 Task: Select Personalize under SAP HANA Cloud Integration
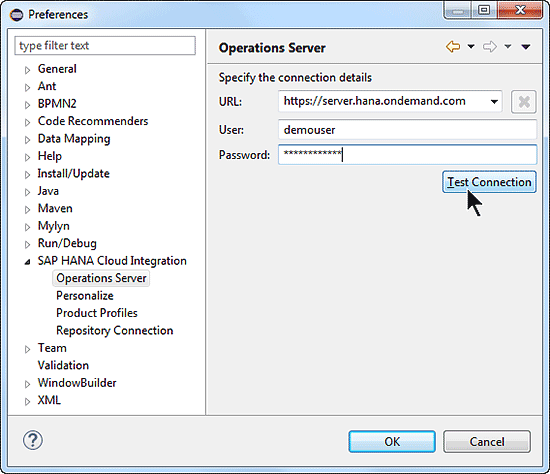tap(85, 295)
